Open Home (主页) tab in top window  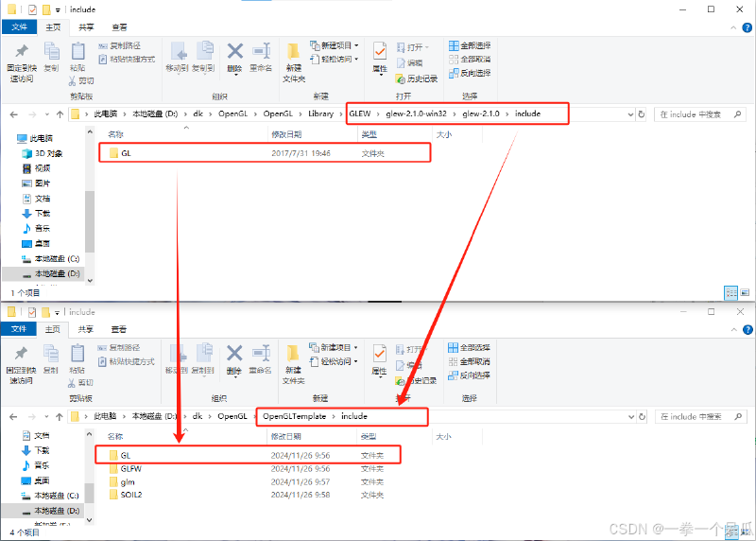[x=53, y=27]
